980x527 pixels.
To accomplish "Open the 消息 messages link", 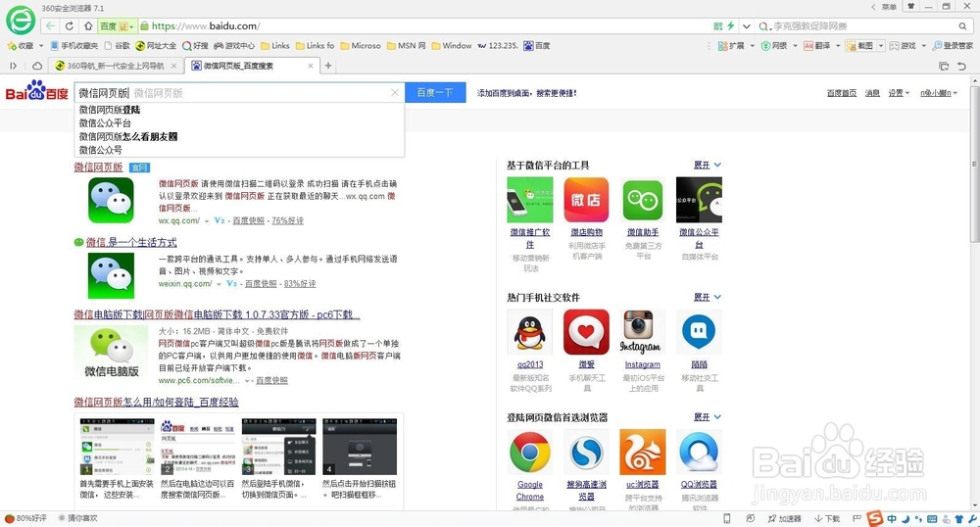I will click(872, 93).
